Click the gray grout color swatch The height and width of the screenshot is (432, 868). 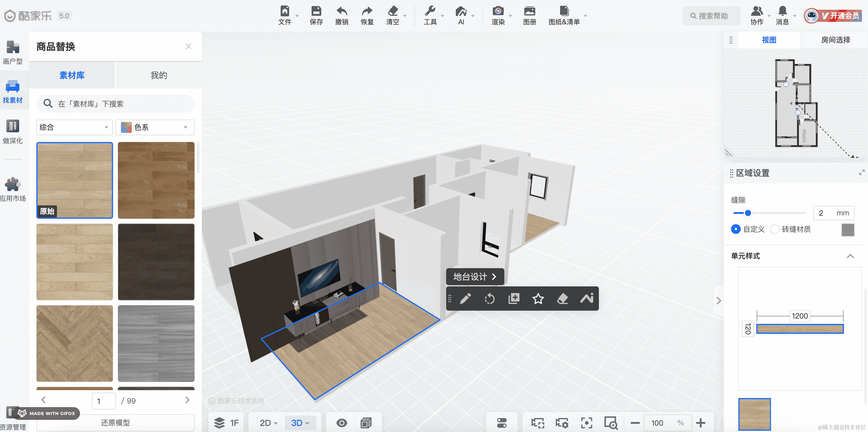tap(848, 230)
